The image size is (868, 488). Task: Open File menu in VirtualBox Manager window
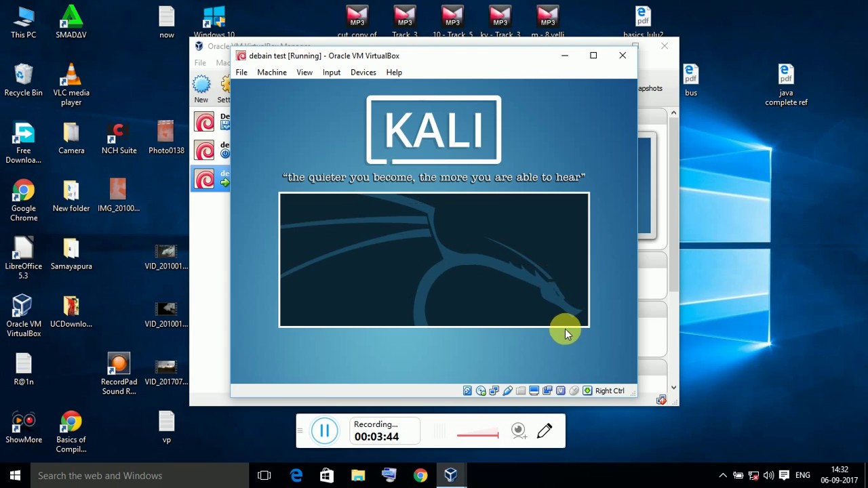click(200, 62)
